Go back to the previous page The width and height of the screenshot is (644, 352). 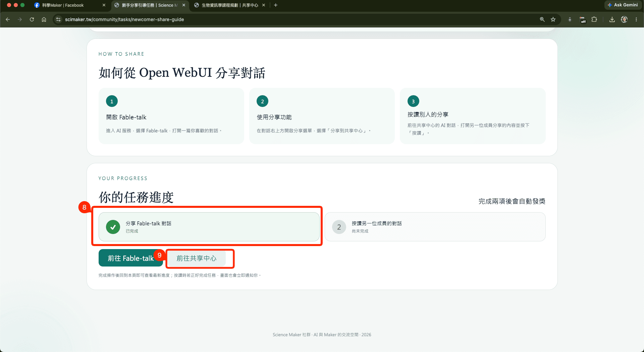pos(8,19)
